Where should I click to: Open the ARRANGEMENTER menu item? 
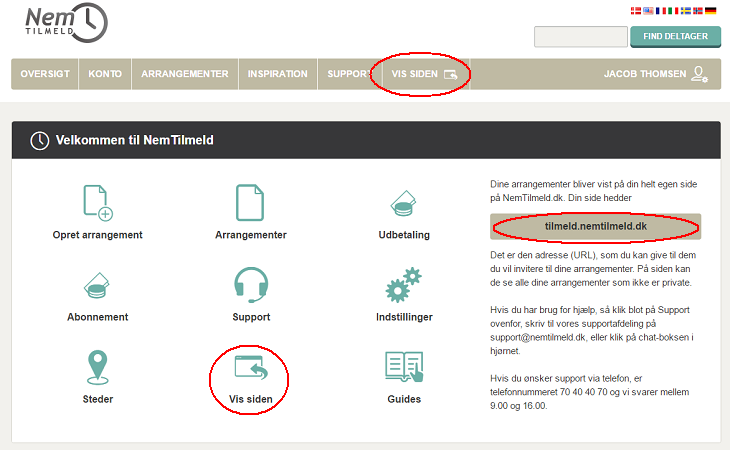pyautogui.click(x=185, y=74)
